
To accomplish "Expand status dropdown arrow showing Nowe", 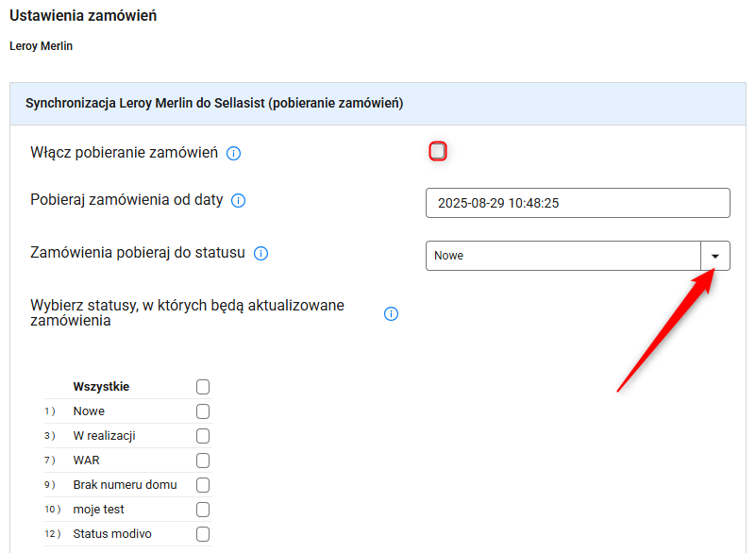I will (715, 256).
